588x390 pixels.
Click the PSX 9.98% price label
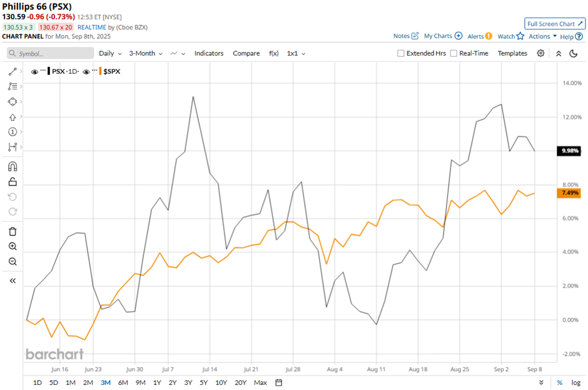coord(569,151)
